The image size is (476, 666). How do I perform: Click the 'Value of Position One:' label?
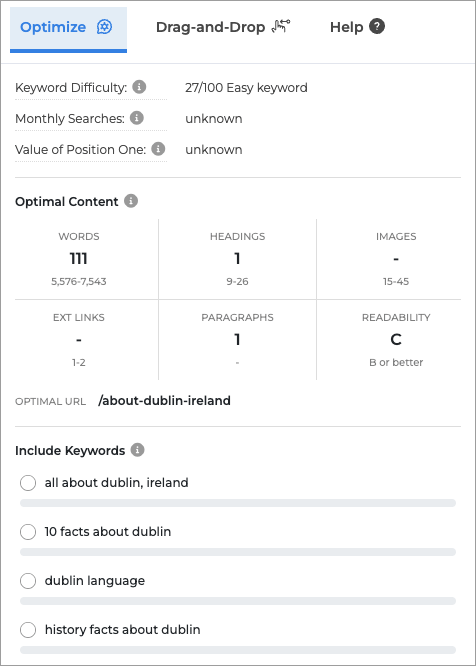(x=80, y=150)
